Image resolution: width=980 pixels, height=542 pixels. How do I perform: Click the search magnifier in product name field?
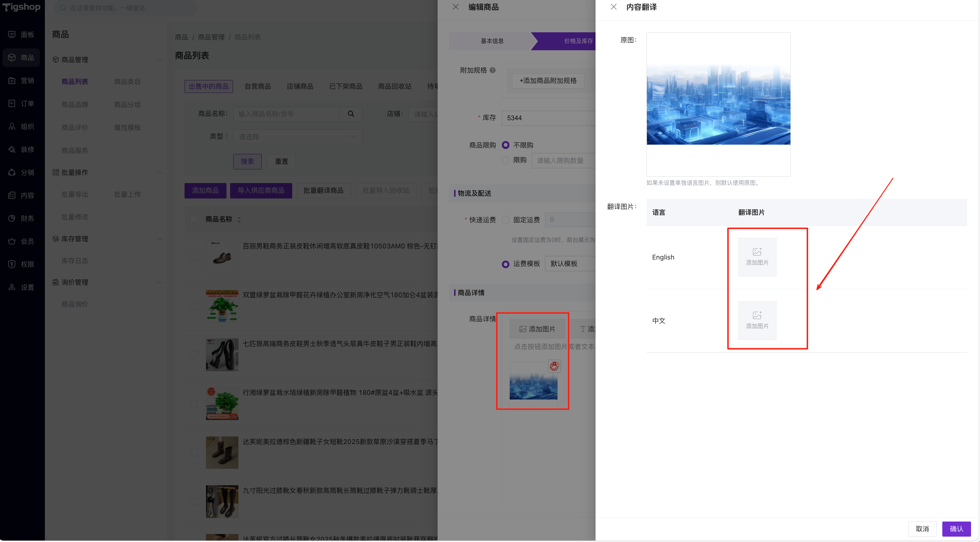(350, 114)
